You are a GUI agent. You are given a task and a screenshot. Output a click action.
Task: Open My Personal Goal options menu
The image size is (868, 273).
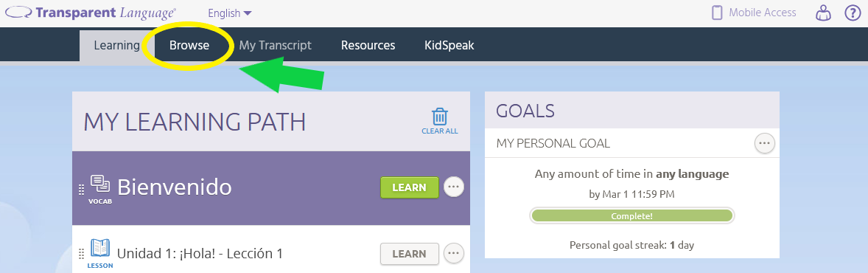click(x=765, y=144)
